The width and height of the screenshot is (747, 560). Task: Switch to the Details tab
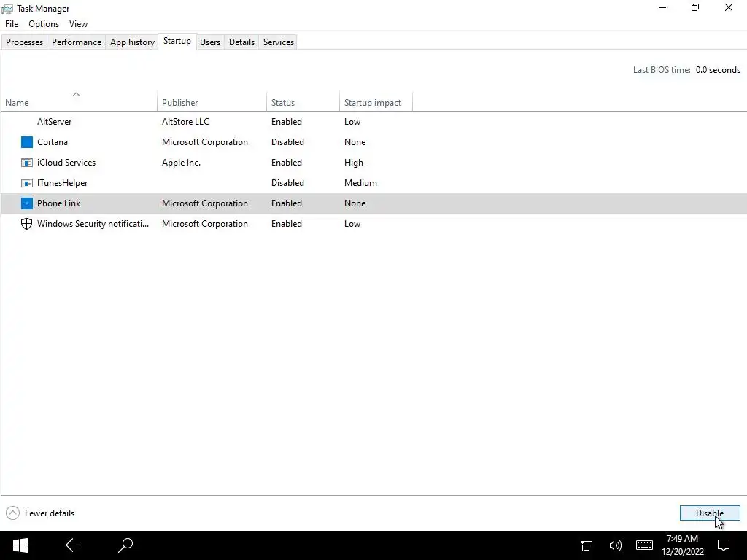click(241, 42)
